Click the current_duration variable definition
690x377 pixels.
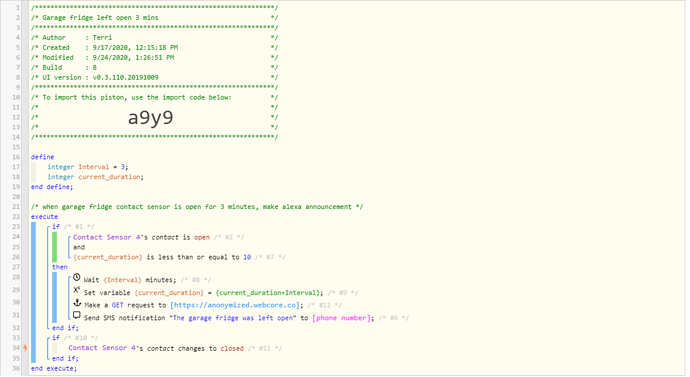pos(95,177)
